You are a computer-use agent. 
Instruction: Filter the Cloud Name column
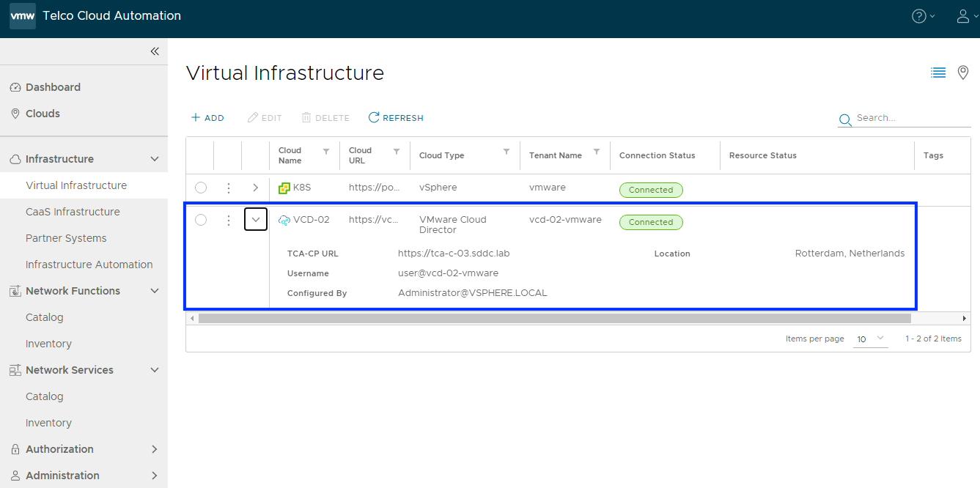[x=326, y=152]
